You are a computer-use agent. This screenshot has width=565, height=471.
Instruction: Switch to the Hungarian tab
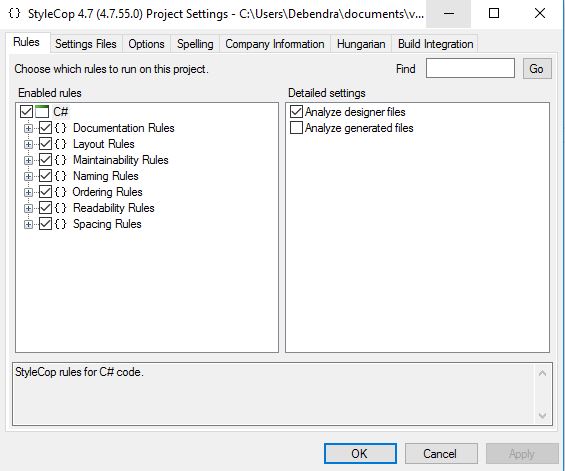[361, 44]
